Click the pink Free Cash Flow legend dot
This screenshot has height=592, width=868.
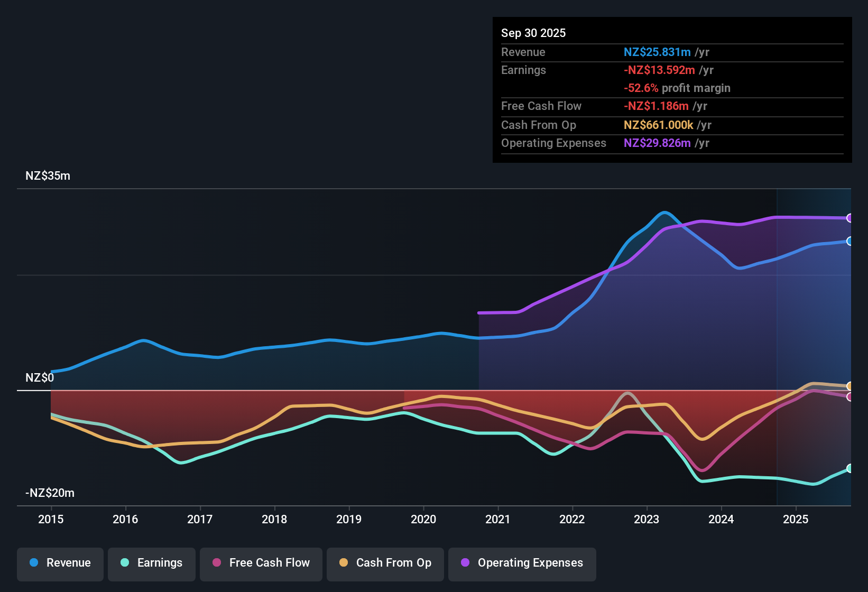pyautogui.click(x=217, y=563)
